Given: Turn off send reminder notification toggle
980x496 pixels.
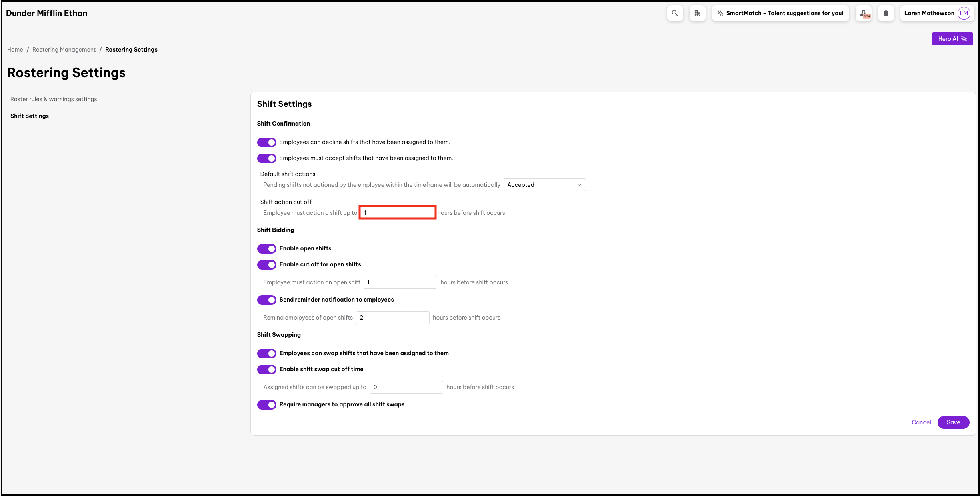Looking at the screenshot, I should (x=266, y=300).
